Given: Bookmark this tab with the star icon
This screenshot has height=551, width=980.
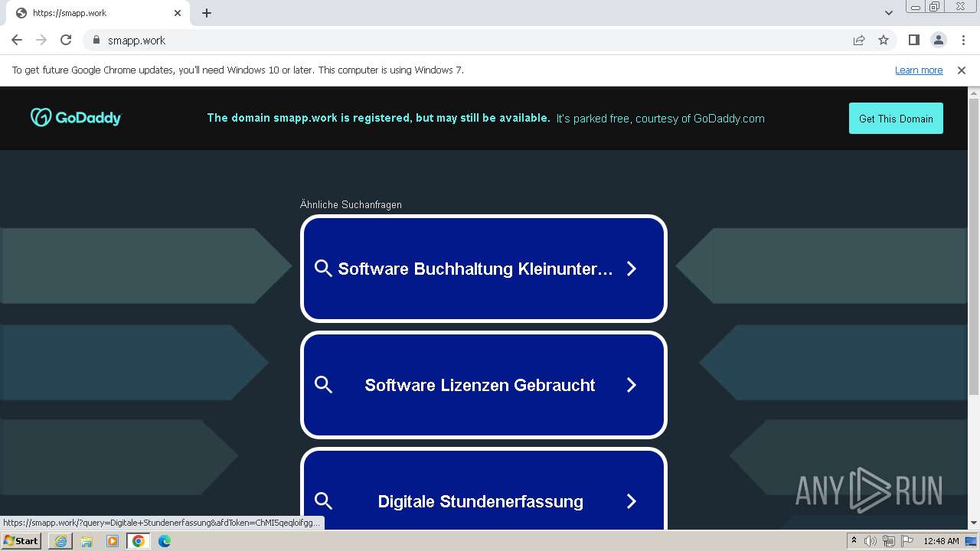Looking at the screenshot, I should 884,40.
